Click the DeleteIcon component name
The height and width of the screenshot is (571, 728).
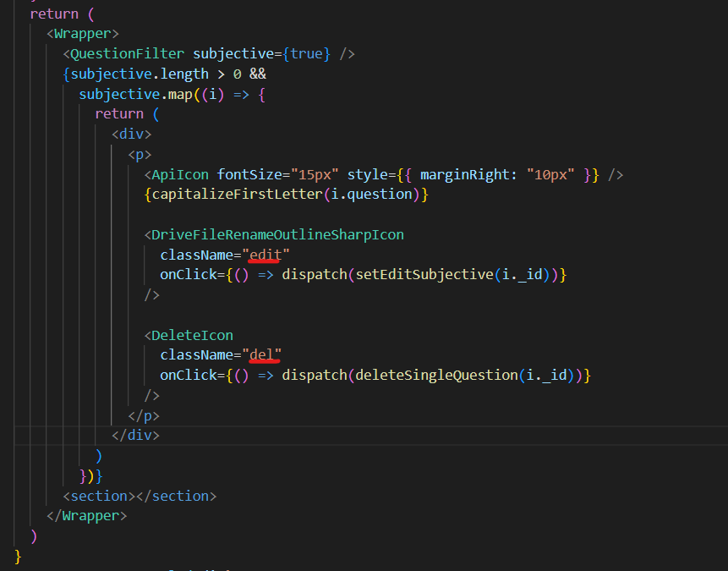[192, 335]
